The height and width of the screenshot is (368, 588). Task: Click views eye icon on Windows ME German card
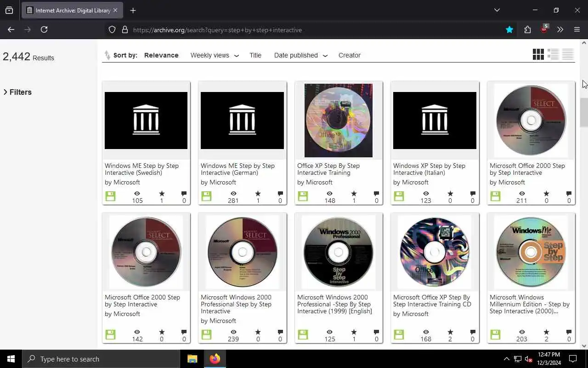click(233, 194)
